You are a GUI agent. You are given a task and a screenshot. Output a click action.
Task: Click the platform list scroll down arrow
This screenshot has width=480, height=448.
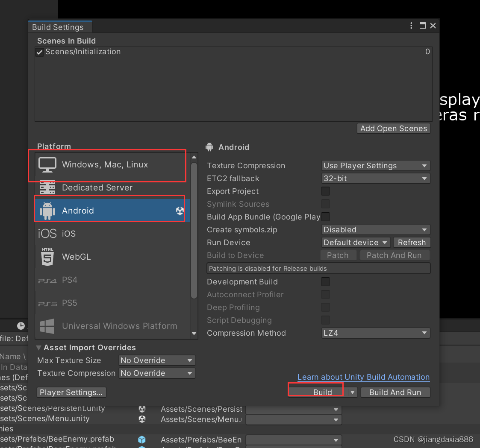pos(194,334)
